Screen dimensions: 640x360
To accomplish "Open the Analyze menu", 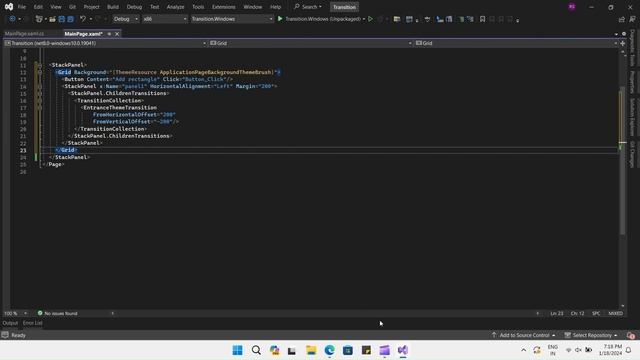I will (x=175, y=7).
